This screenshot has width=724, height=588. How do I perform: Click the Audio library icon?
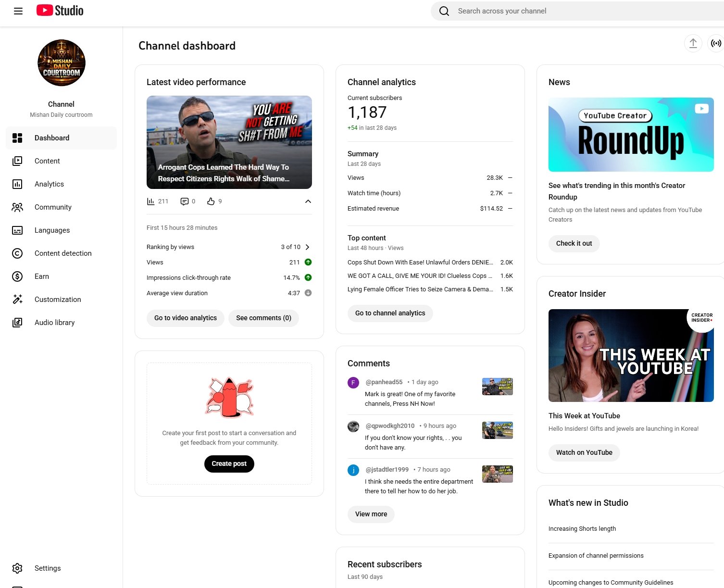pos(17,323)
